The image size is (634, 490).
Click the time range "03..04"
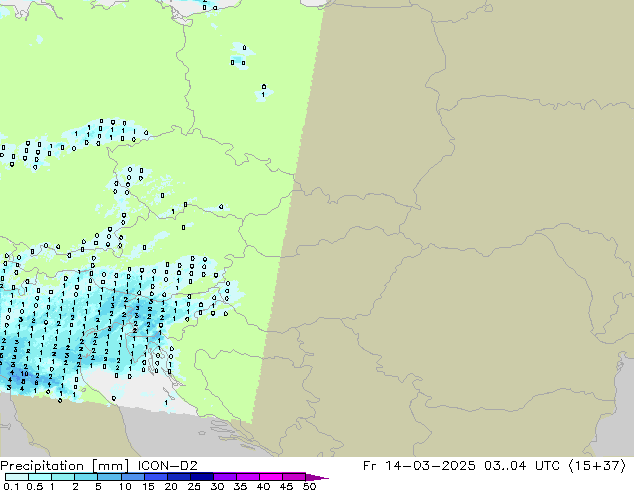pos(505,466)
